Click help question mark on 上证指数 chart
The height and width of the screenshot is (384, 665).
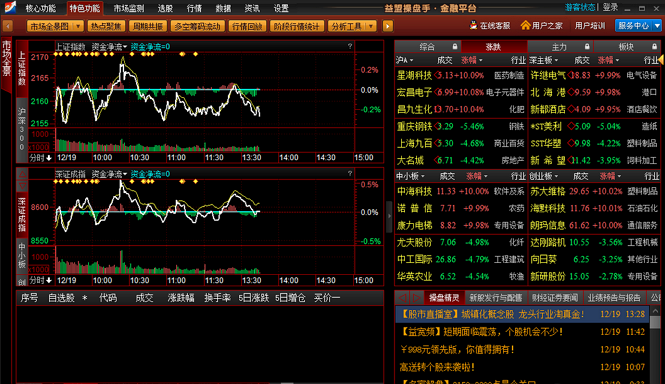[350, 46]
